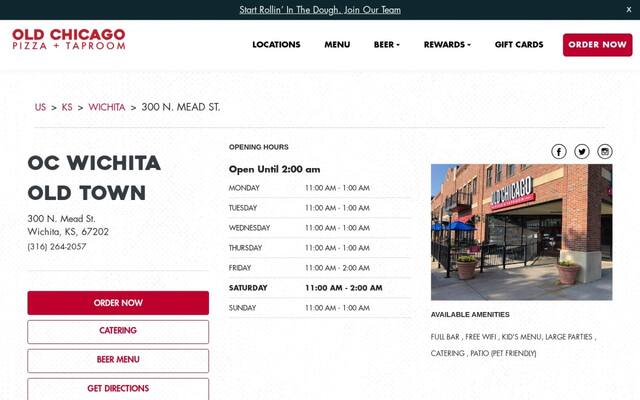This screenshot has width=640, height=400.
Task: Click the large red Order Now button
Action: click(118, 303)
